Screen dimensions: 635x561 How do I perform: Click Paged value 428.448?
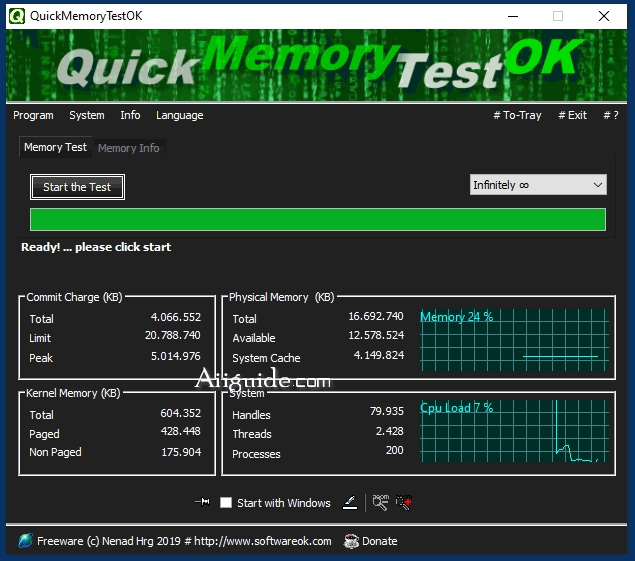(x=181, y=431)
